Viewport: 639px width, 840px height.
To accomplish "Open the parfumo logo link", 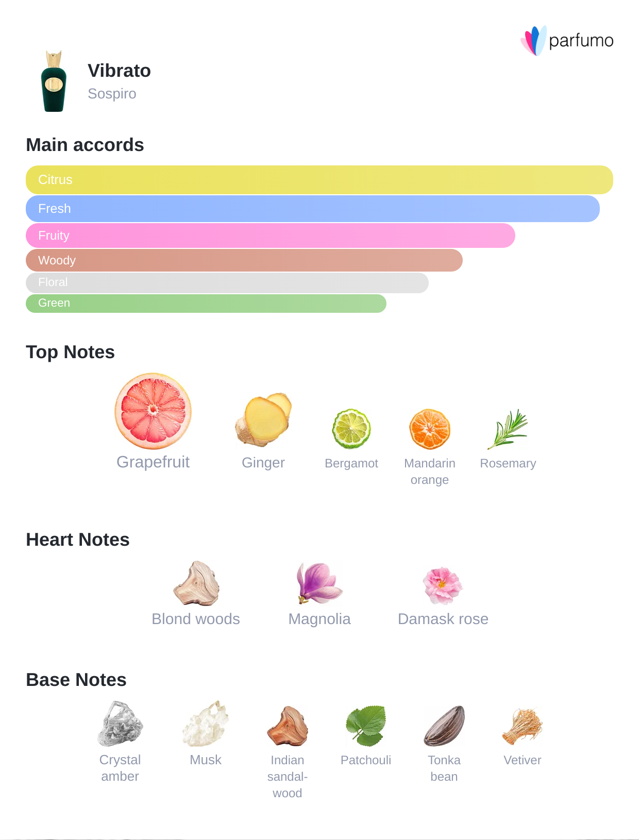I will 567,40.
